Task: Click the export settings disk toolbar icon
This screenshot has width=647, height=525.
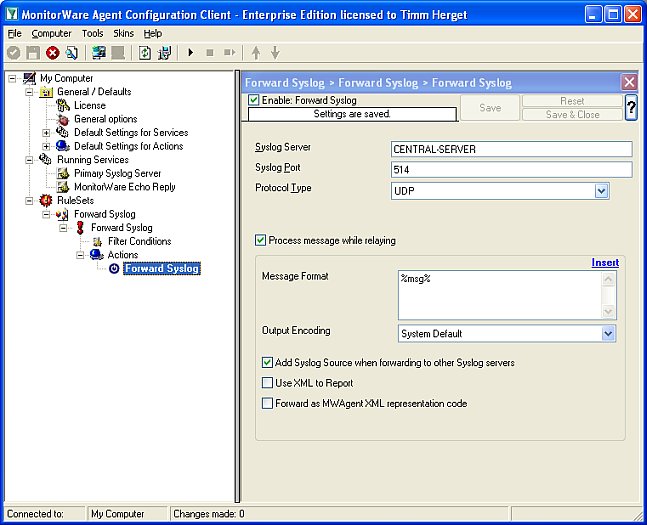Action: click(164, 53)
